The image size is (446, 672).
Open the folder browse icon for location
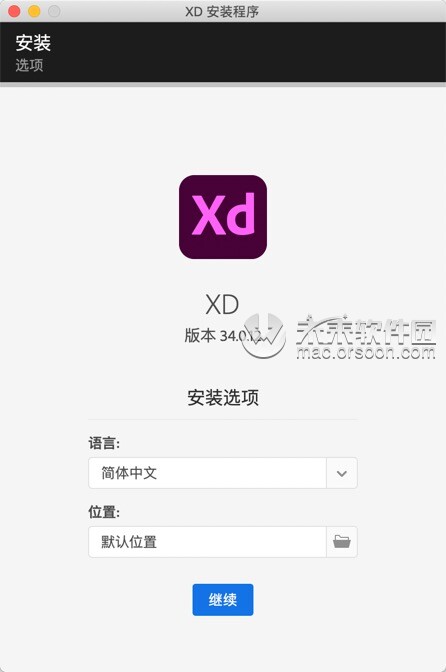[341, 542]
